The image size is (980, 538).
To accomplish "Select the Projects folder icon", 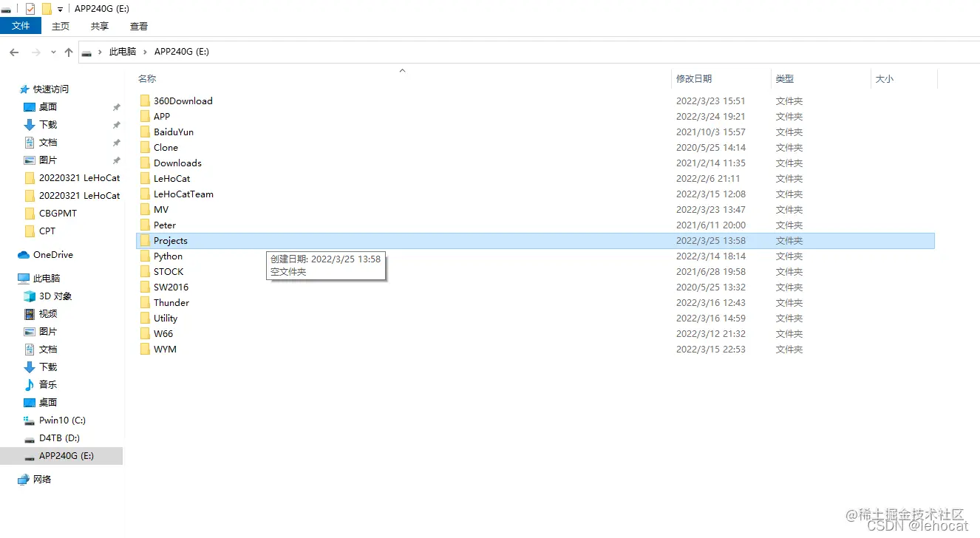I will click(145, 240).
